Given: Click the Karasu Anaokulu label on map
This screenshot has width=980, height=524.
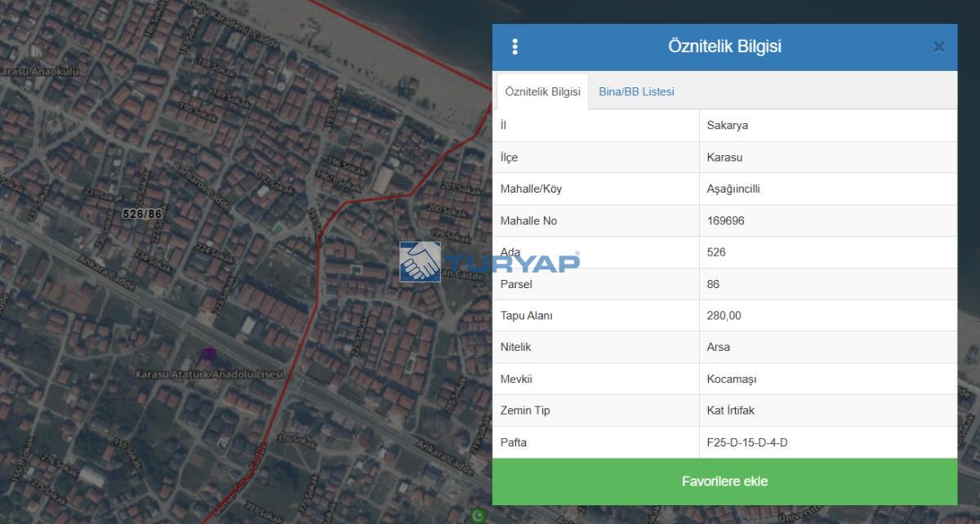Looking at the screenshot, I should [x=39, y=71].
